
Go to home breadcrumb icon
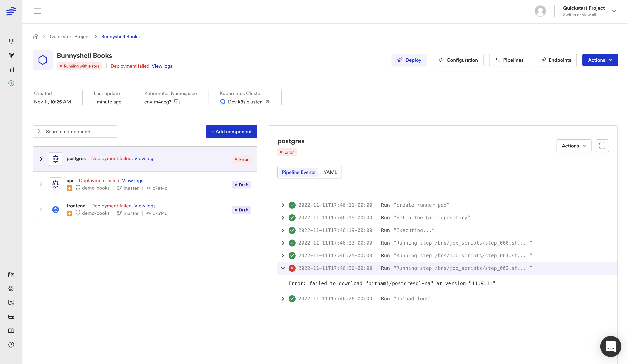[36, 37]
